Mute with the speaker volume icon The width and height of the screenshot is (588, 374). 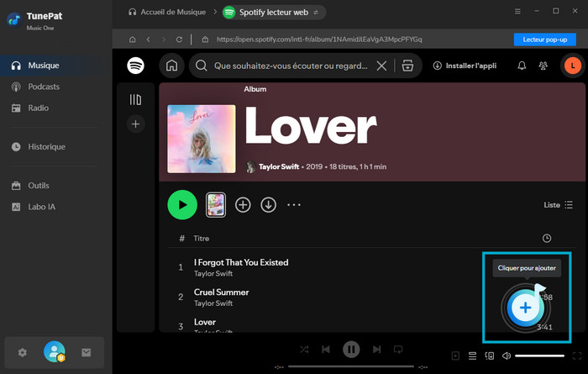point(507,356)
